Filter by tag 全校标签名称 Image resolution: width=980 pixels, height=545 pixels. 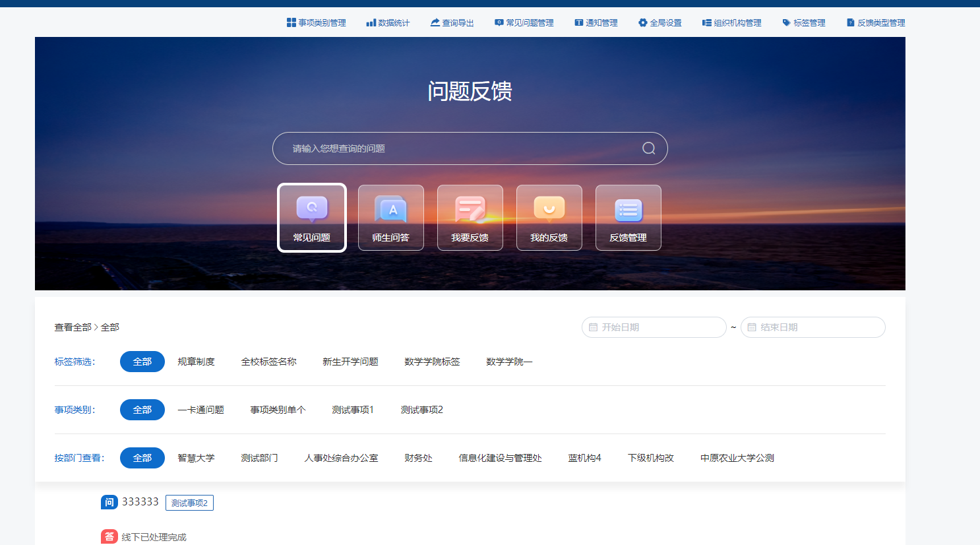269,362
